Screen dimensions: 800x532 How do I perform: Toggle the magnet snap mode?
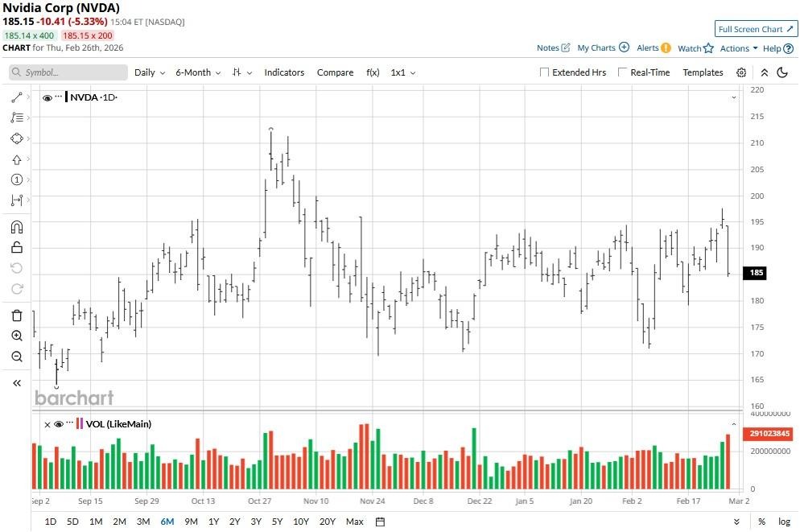point(17,227)
